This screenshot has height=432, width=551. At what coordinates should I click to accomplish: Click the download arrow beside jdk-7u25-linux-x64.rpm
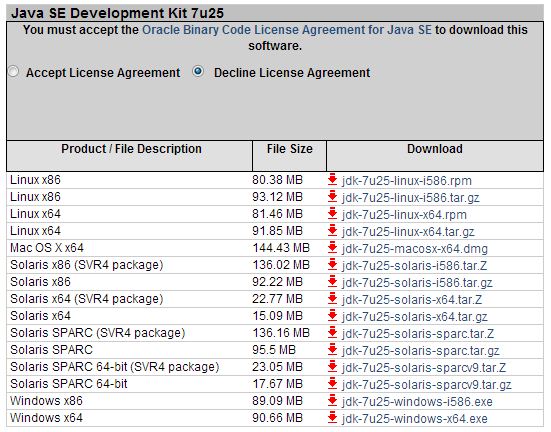click(332, 213)
